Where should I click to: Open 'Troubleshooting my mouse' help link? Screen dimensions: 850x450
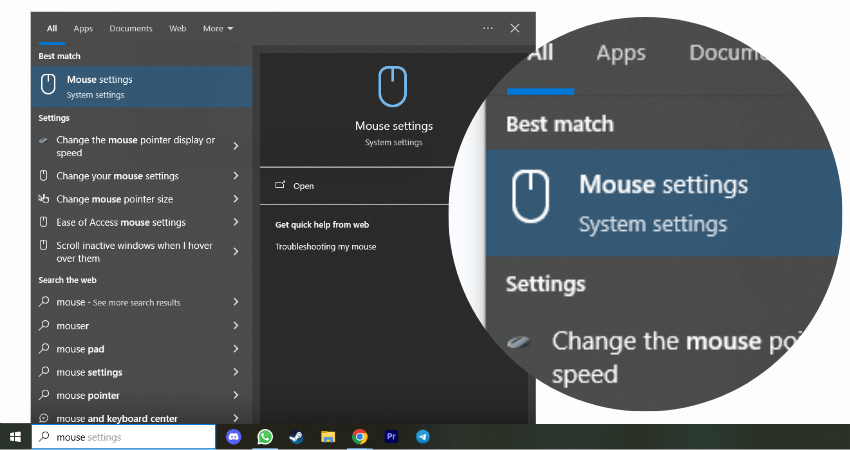click(326, 247)
